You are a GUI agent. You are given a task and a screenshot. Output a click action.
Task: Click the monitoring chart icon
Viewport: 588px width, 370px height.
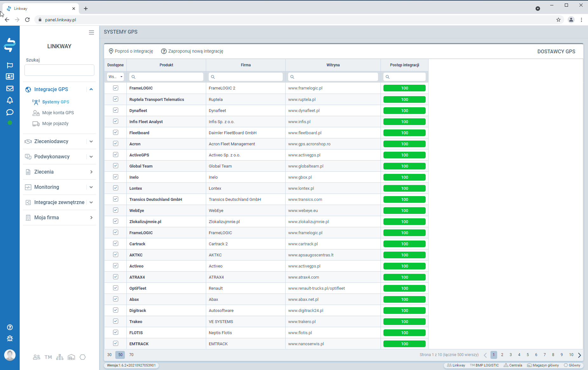tap(28, 187)
